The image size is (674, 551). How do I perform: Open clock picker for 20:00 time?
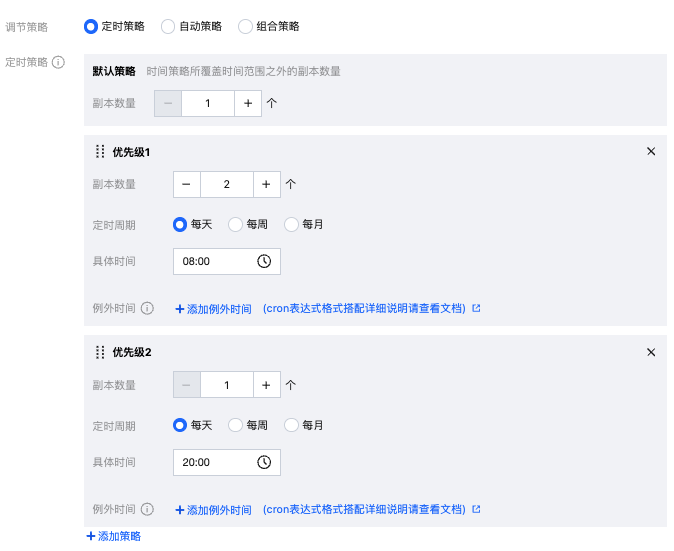(264, 462)
